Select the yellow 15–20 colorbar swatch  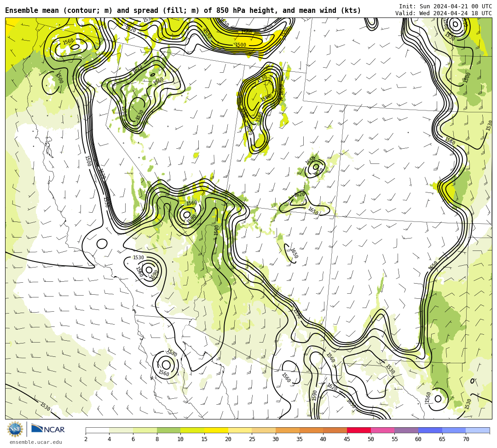[x=216, y=430]
